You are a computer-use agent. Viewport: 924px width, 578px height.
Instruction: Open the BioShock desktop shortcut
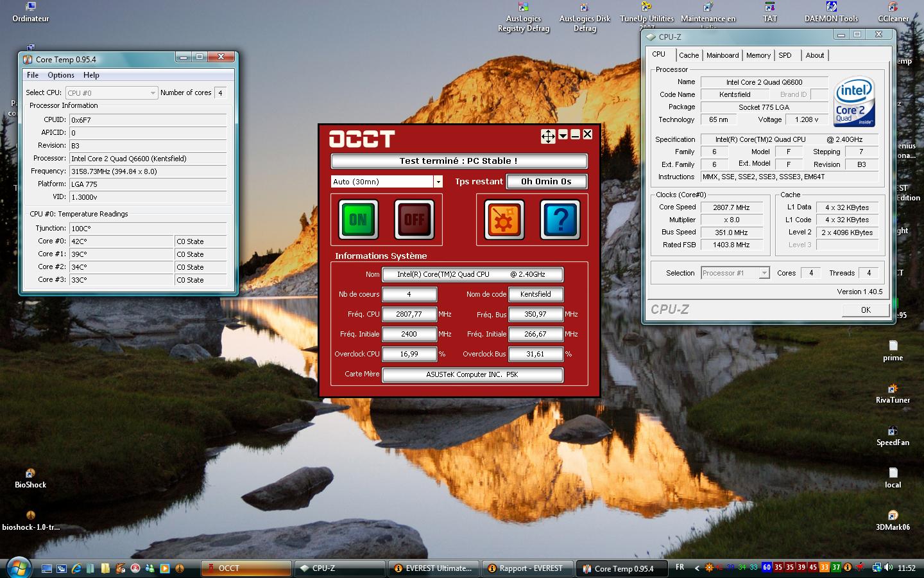coord(30,478)
